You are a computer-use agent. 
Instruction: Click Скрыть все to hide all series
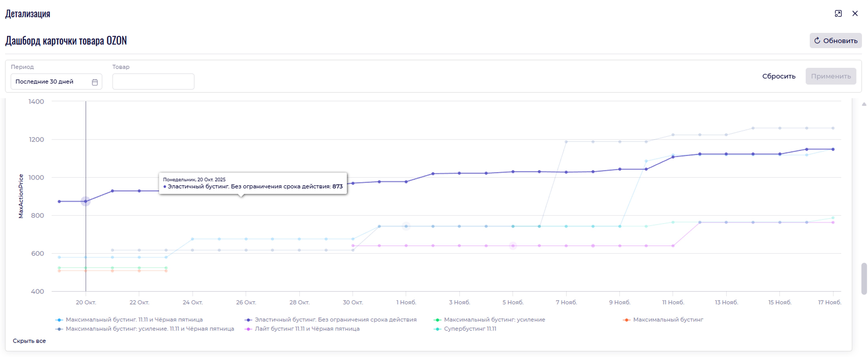[x=29, y=341]
